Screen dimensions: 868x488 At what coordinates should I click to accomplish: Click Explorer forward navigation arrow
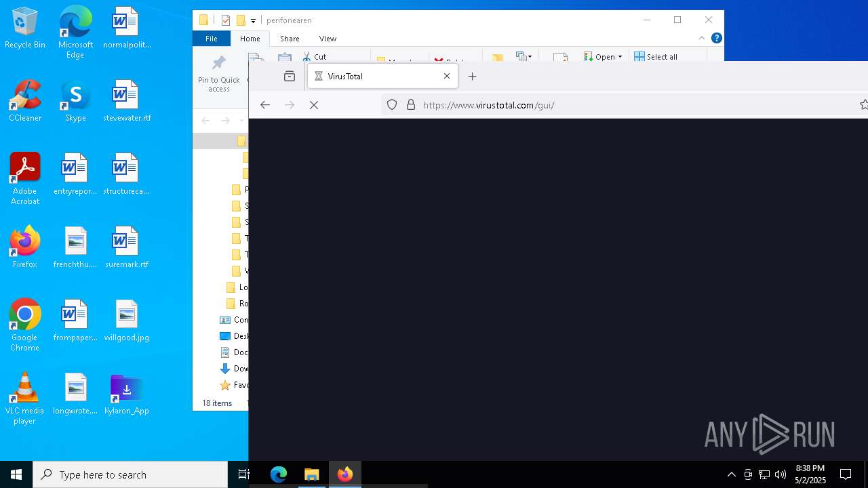tap(226, 121)
